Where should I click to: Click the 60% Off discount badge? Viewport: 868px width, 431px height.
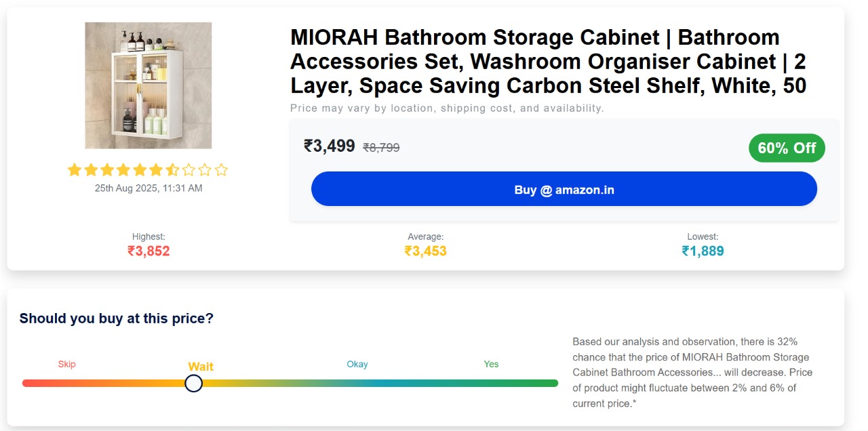point(787,148)
